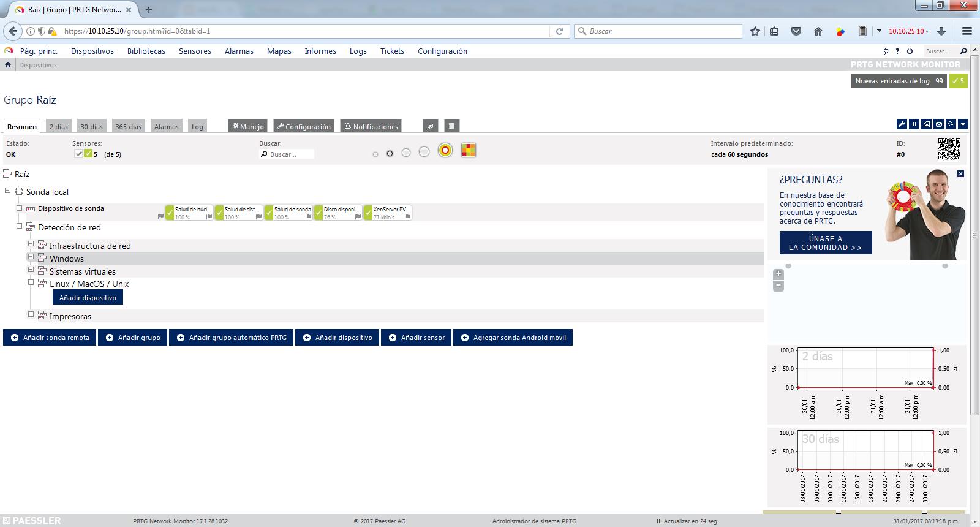This screenshot has width=980, height=527.
Task: Expand the Infraestructura de red group
Action: tap(31, 244)
